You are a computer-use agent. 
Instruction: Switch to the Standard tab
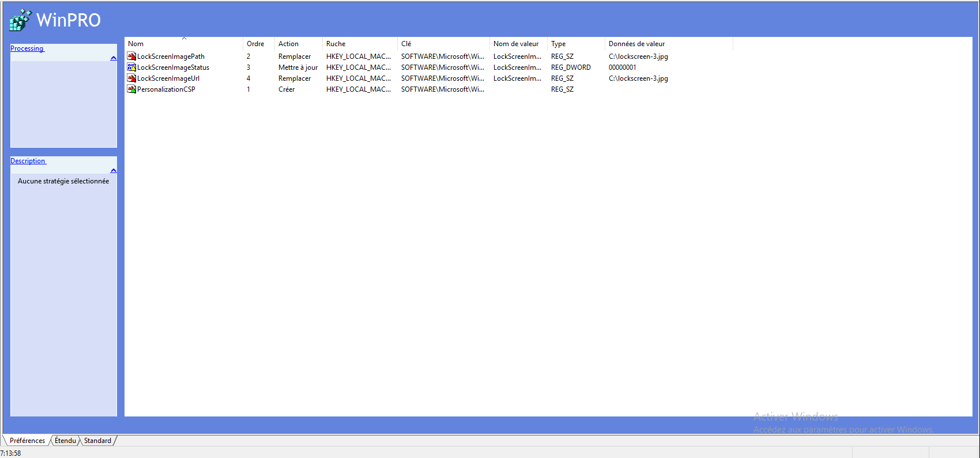(x=97, y=441)
